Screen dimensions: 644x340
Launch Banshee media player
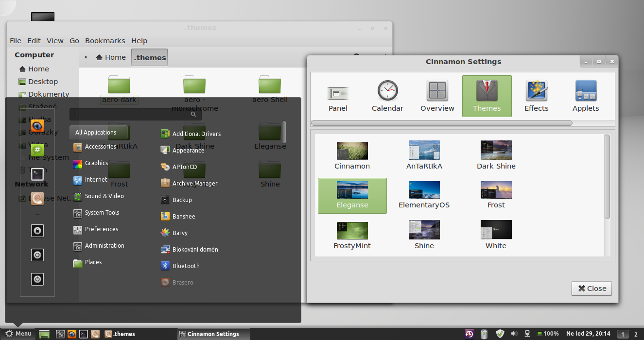[x=178, y=217]
